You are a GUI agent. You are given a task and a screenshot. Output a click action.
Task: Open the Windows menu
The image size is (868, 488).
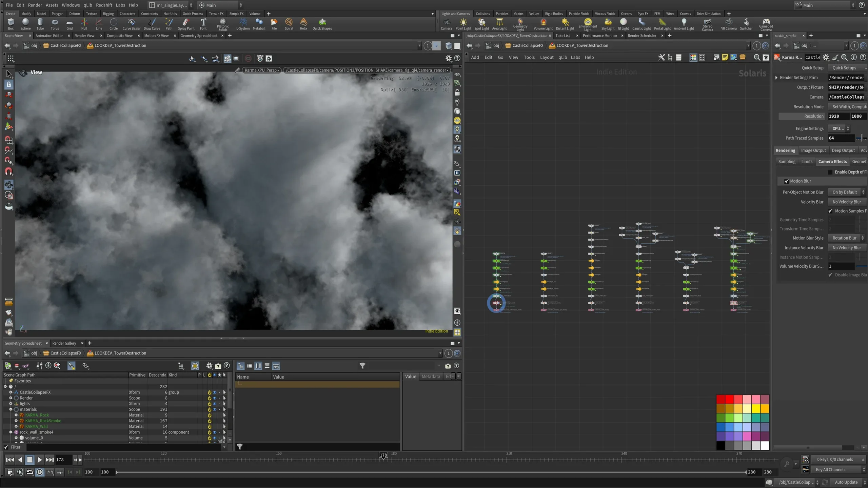(x=71, y=5)
